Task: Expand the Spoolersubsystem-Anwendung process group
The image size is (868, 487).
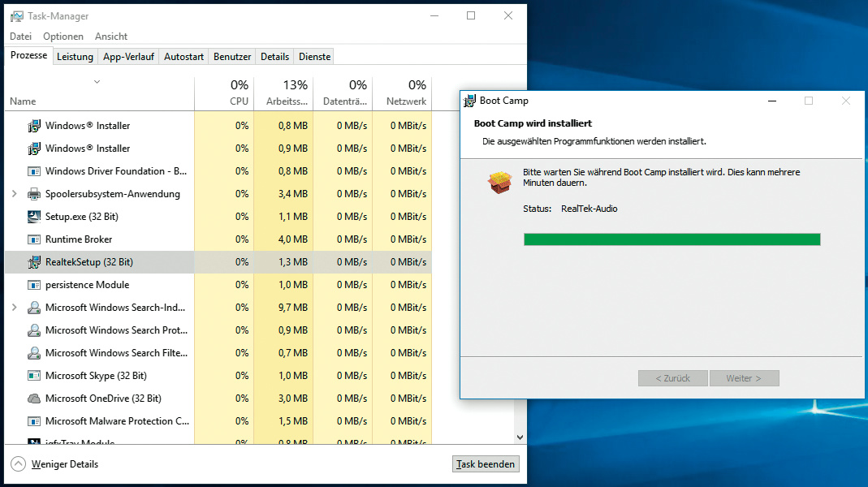Action: click(x=14, y=194)
